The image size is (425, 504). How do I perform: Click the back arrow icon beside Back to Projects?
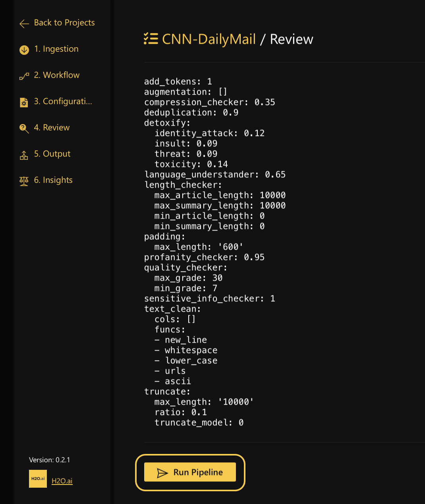[24, 24]
